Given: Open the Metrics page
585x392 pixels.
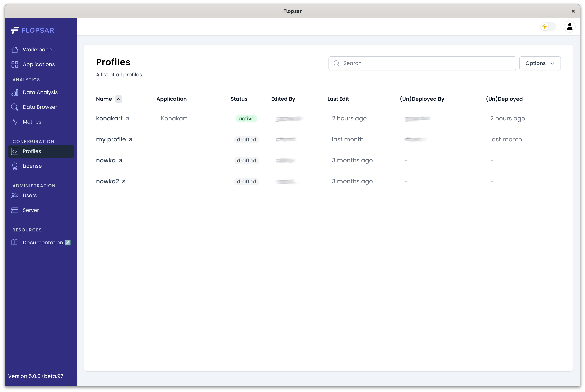Looking at the screenshot, I should tap(32, 122).
